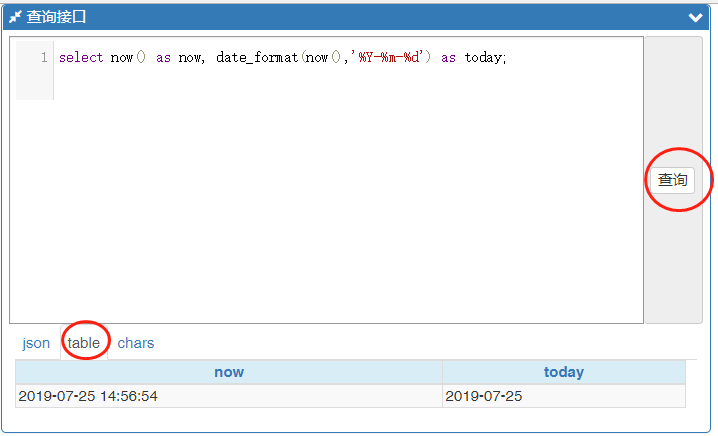Switch to the json tab
The width and height of the screenshot is (718, 436).
coord(36,343)
